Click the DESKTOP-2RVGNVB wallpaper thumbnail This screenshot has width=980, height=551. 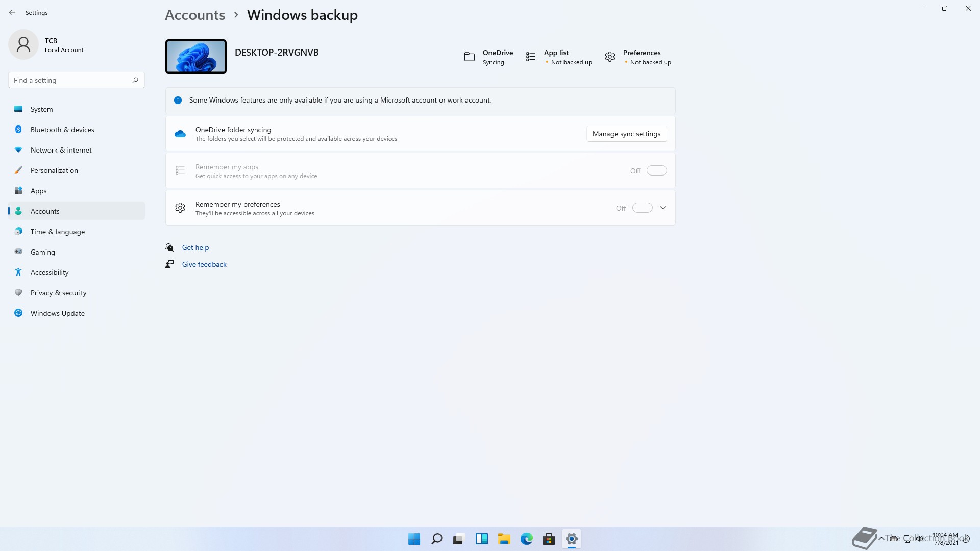pyautogui.click(x=196, y=57)
